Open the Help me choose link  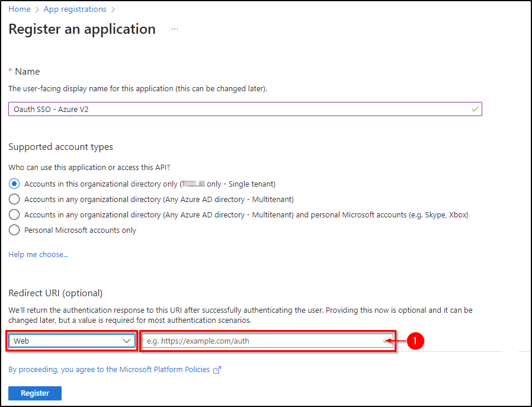point(38,254)
